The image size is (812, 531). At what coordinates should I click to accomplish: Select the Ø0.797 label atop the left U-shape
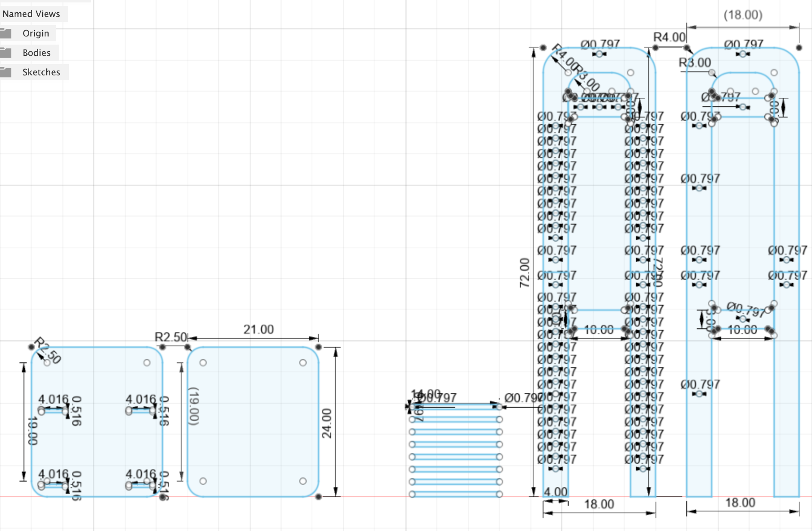point(600,44)
